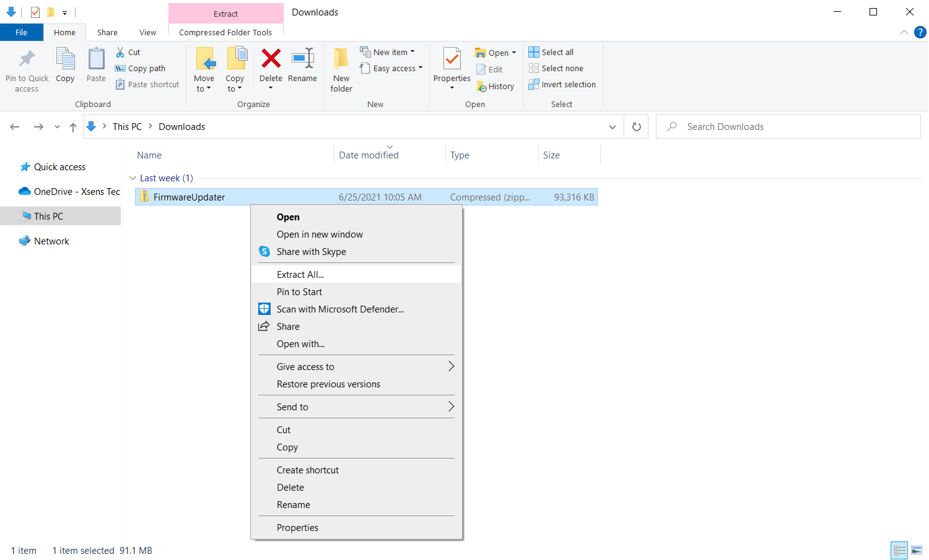
Task: Open the View ribbon tab
Action: [x=147, y=33]
